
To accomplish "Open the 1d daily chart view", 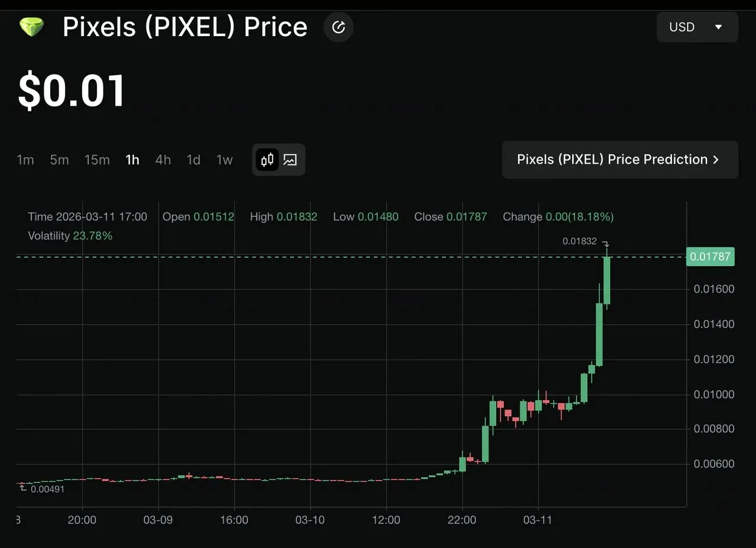I will click(x=193, y=160).
